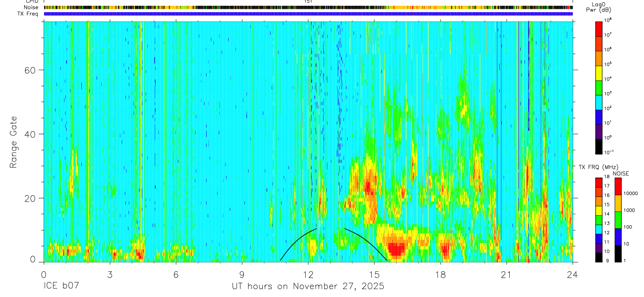Click the '9' tick label on the UT hours axis
The width and height of the screenshot is (644, 297).
(242, 273)
